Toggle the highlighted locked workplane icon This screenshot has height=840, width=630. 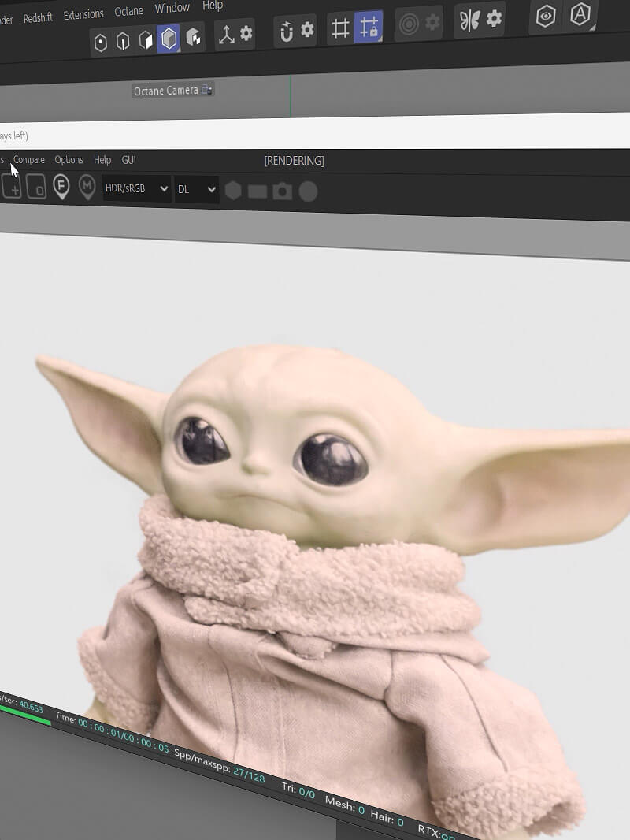point(369,26)
